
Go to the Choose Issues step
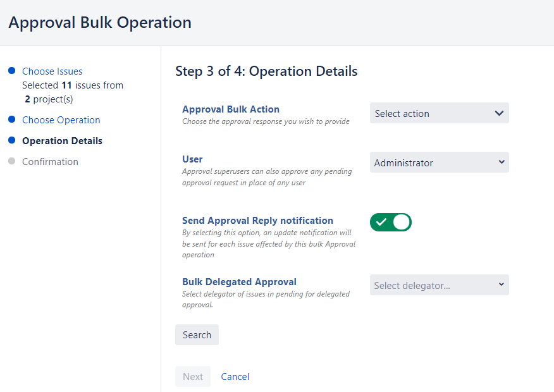pyautogui.click(x=52, y=71)
